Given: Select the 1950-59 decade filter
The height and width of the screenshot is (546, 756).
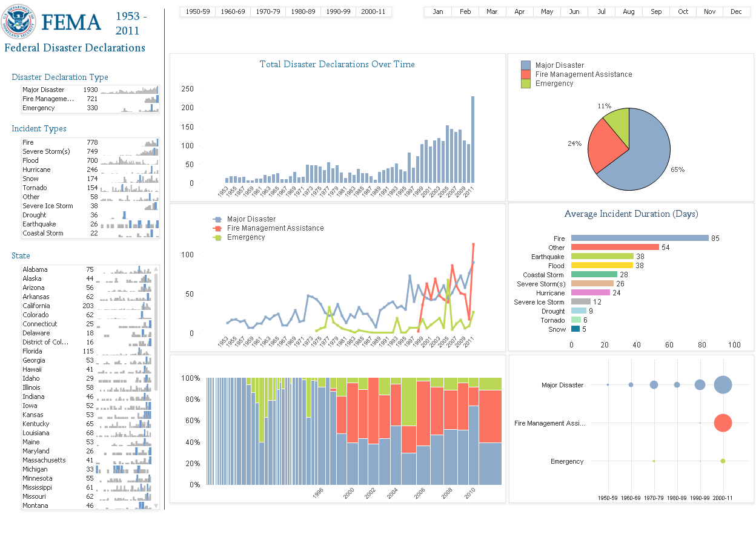Looking at the screenshot, I should [x=197, y=11].
